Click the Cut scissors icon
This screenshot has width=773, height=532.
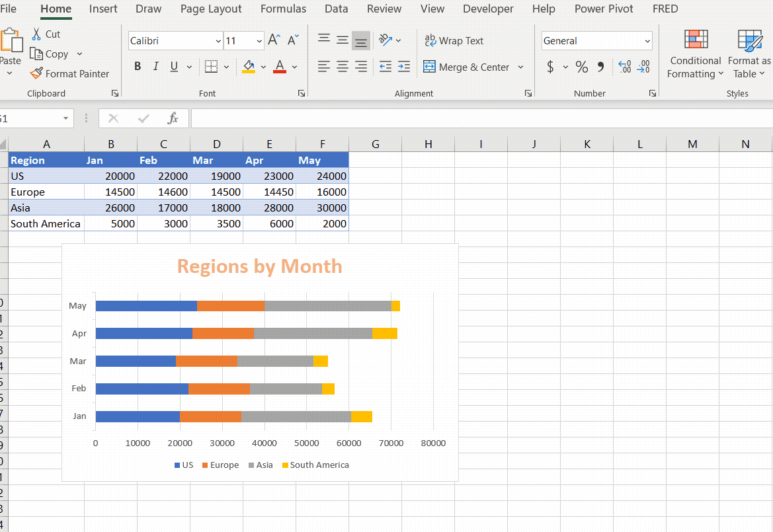(36, 34)
